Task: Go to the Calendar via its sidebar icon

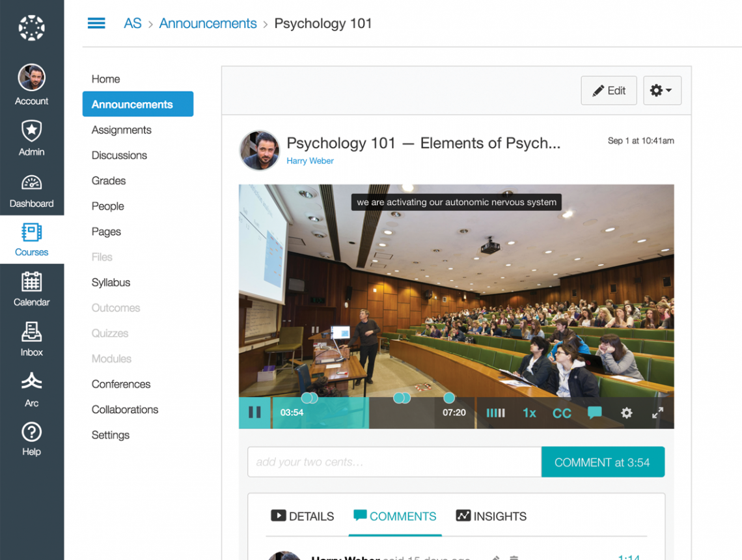Action: [x=31, y=288]
